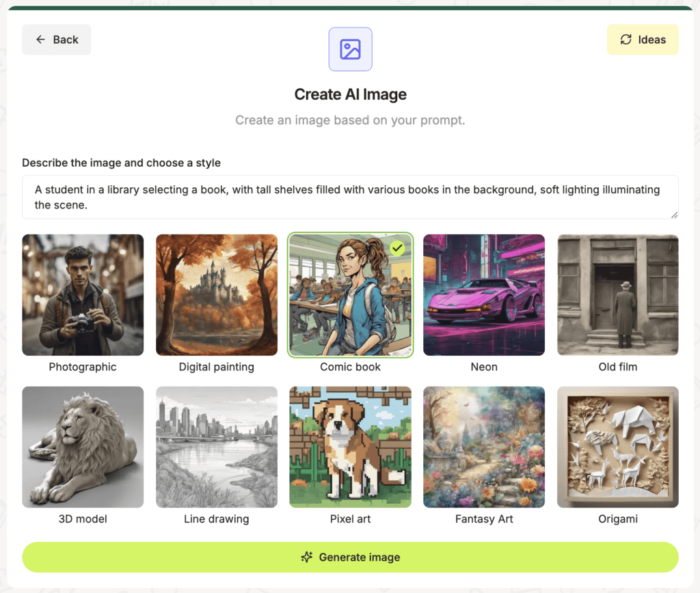Open the Ideas suggestions button
The height and width of the screenshot is (593, 700).
pos(643,40)
